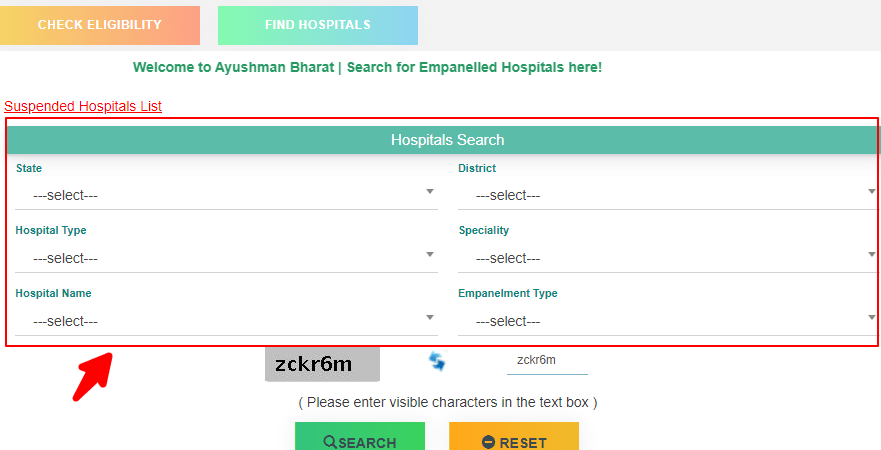Open the Suspended Hospitals List link
The width and height of the screenshot is (881, 450).
[x=83, y=106]
